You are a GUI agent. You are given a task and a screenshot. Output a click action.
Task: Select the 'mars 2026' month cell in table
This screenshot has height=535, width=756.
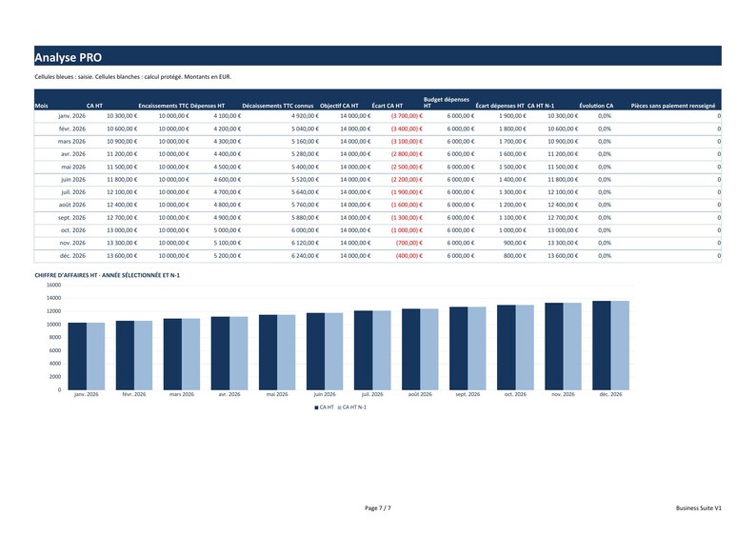click(71, 142)
